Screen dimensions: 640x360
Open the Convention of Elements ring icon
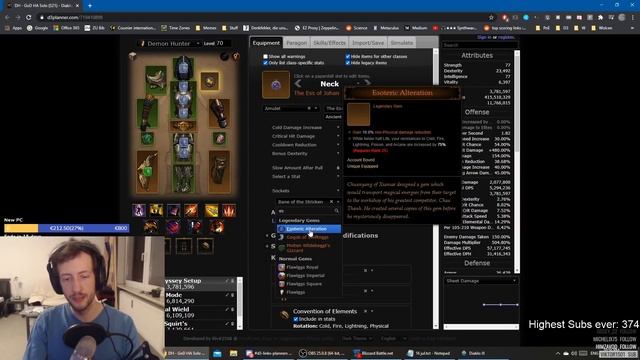pyautogui.click(x=284, y=315)
